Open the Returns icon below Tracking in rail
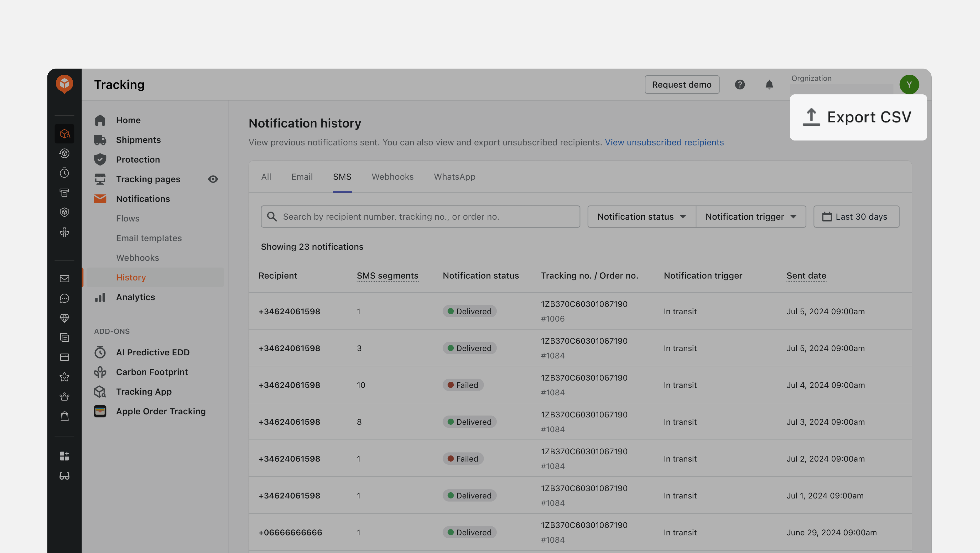The image size is (980, 553). [x=64, y=153]
